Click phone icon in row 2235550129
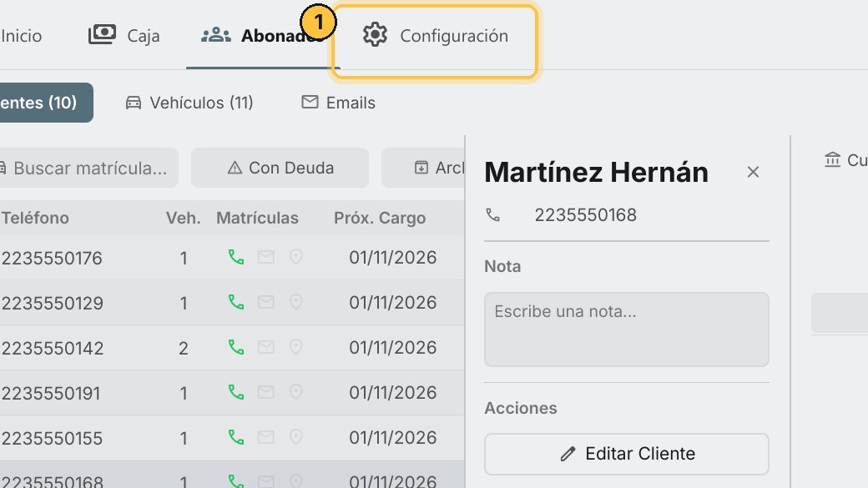 (x=236, y=302)
